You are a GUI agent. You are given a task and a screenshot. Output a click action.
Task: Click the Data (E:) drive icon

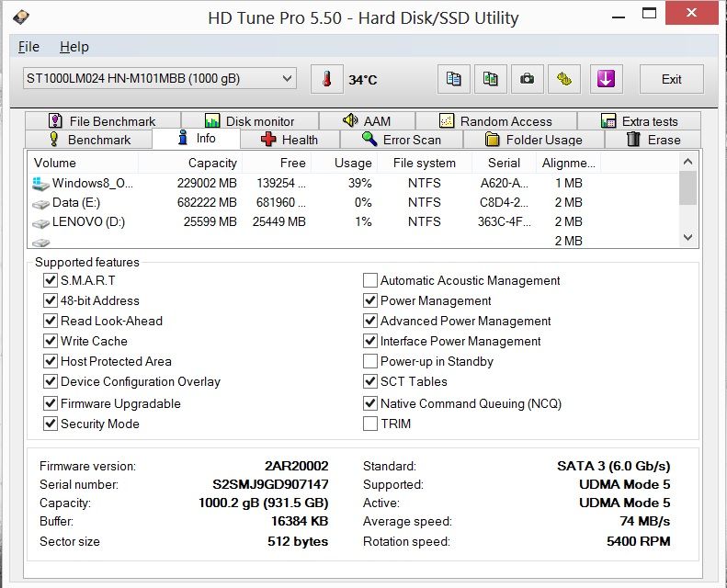click(x=40, y=204)
